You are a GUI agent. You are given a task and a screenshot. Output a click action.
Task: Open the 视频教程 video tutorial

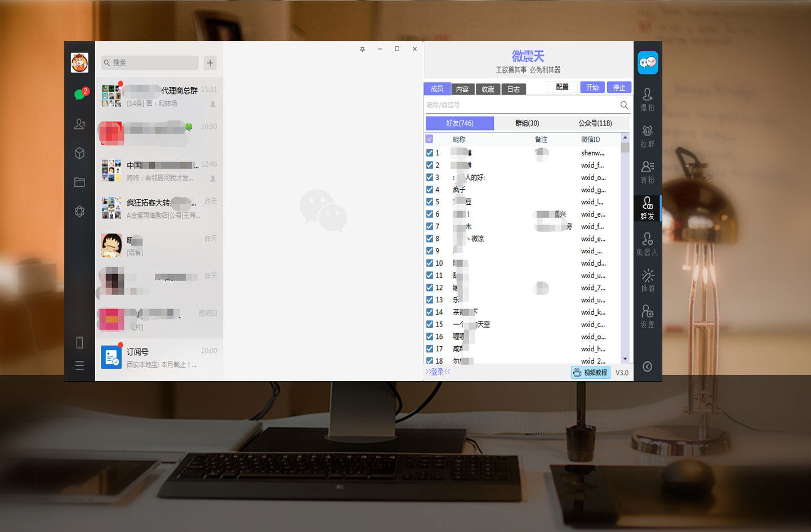click(x=590, y=372)
